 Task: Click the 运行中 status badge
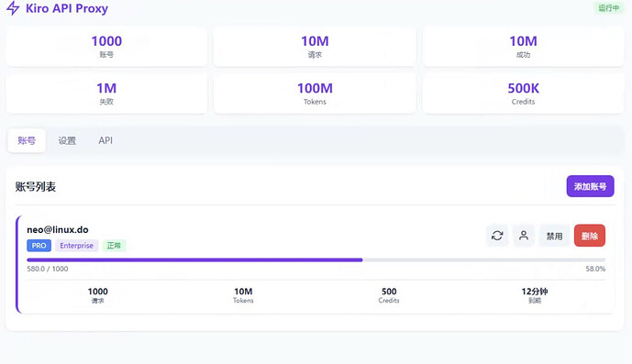pyautogui.click(x=609, y=7)
